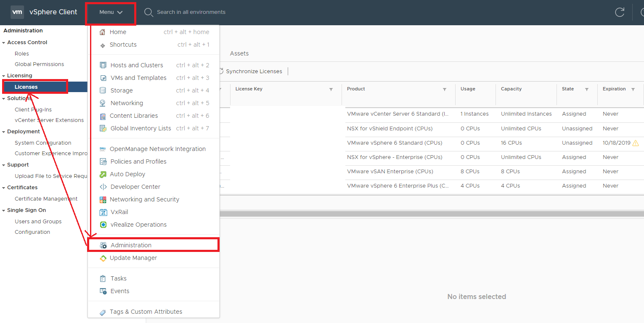Screen dimensions: 644x323
Task: Collapse the Licensing tree section
Action: [4, 76]
